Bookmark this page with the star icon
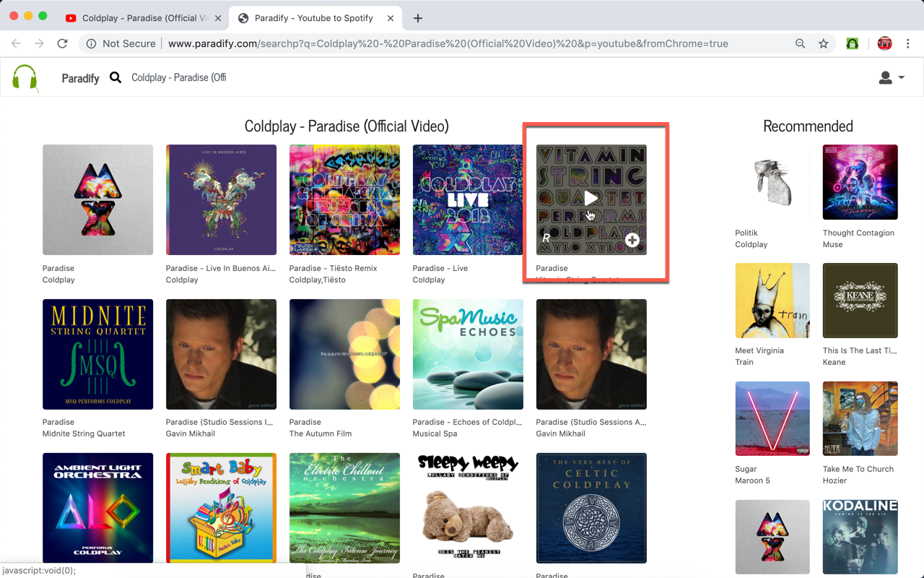924x578 pixels. coord(824,43)
